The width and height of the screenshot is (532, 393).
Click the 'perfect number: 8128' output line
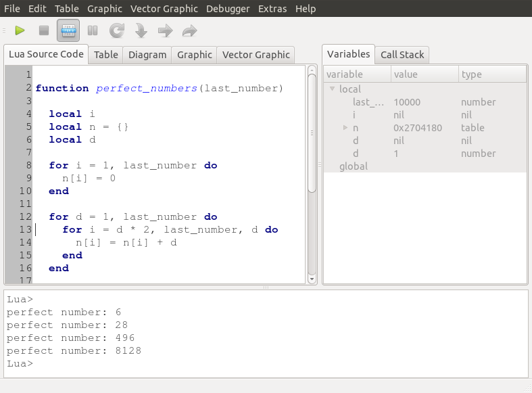(x=74, y=350)
